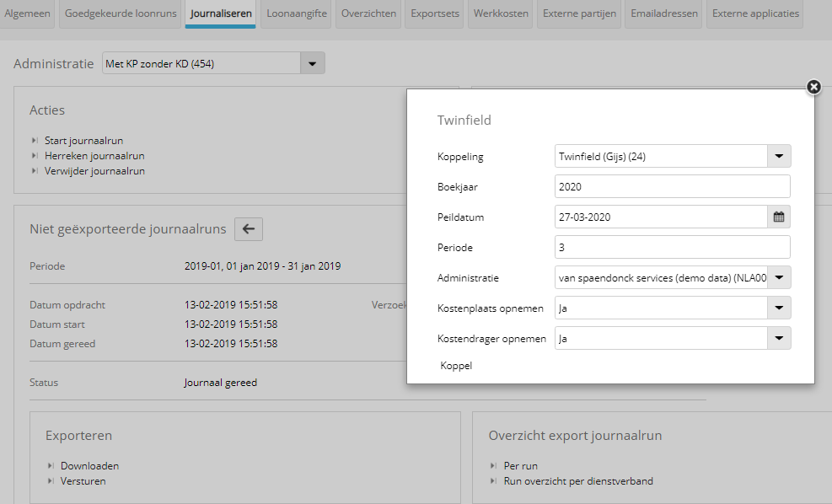Open the Emailadressen tab
Image resolution: width=832 pixels, height=504 pixels.
click(663, 13)
